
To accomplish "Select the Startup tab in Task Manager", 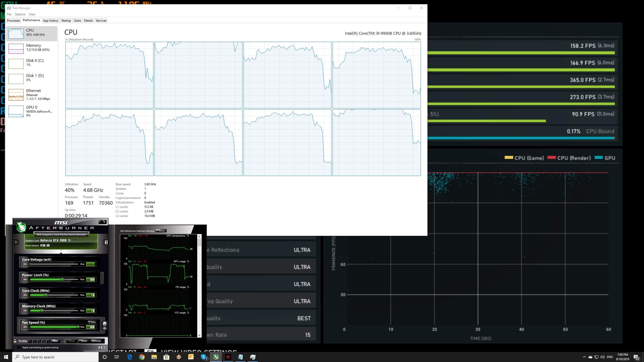I will pos(65,20).
